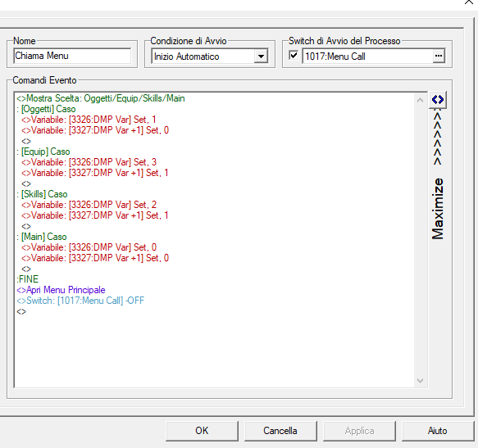
Task: Select empty <> line under Main case
Action: [x=26, y=269]
